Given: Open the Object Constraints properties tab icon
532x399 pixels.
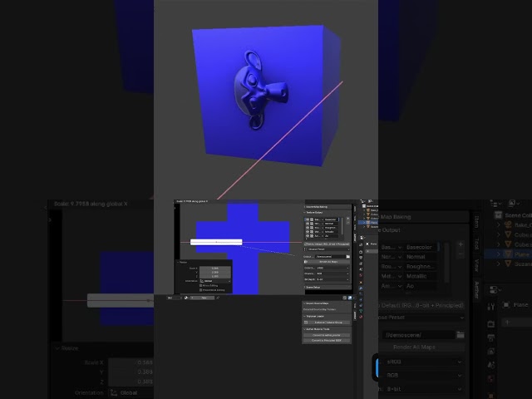Looking at the screenshot, I should pyautogui.click(x=361, y=305).
